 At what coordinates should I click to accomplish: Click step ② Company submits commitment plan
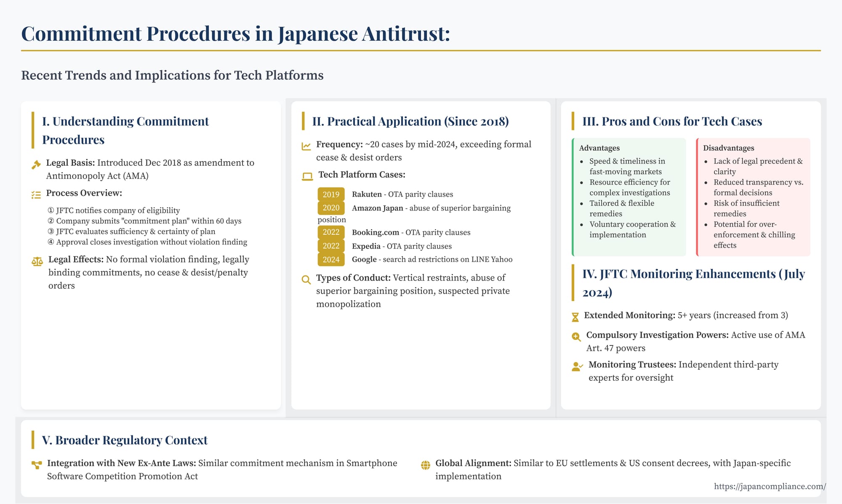(144, 221)
